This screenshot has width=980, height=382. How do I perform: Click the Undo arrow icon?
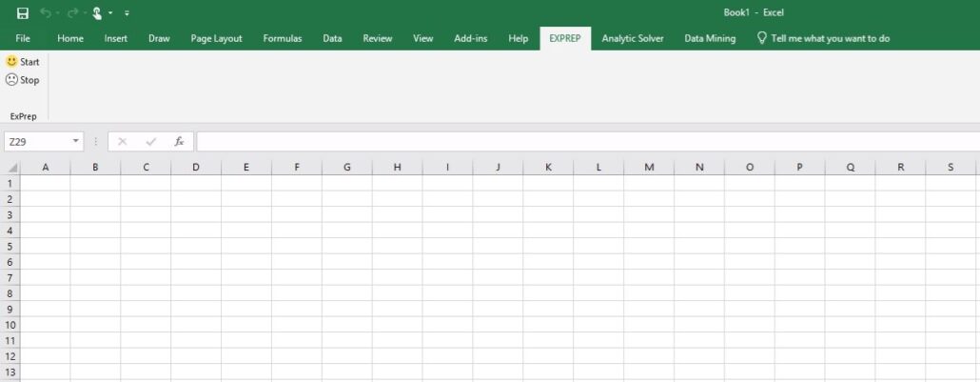click(45, 13)
